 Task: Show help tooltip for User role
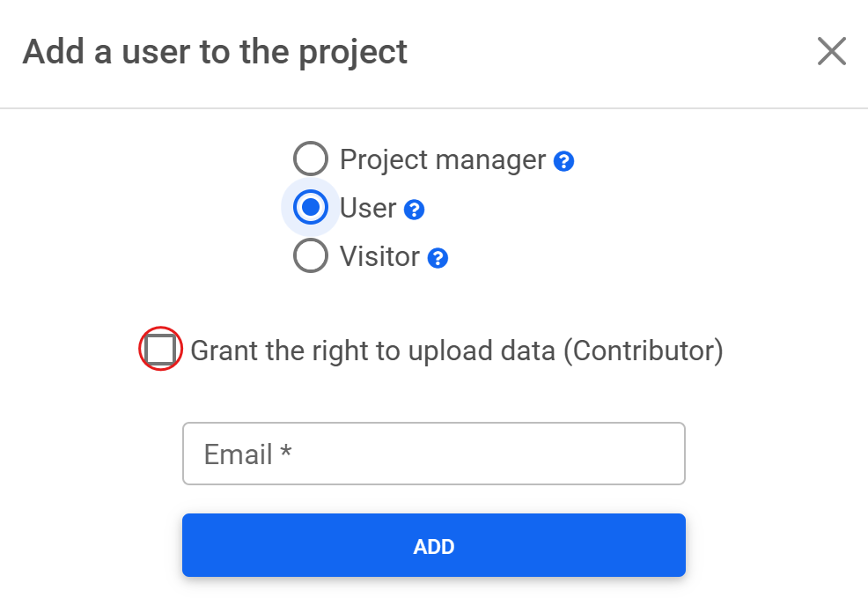[415, 210]
